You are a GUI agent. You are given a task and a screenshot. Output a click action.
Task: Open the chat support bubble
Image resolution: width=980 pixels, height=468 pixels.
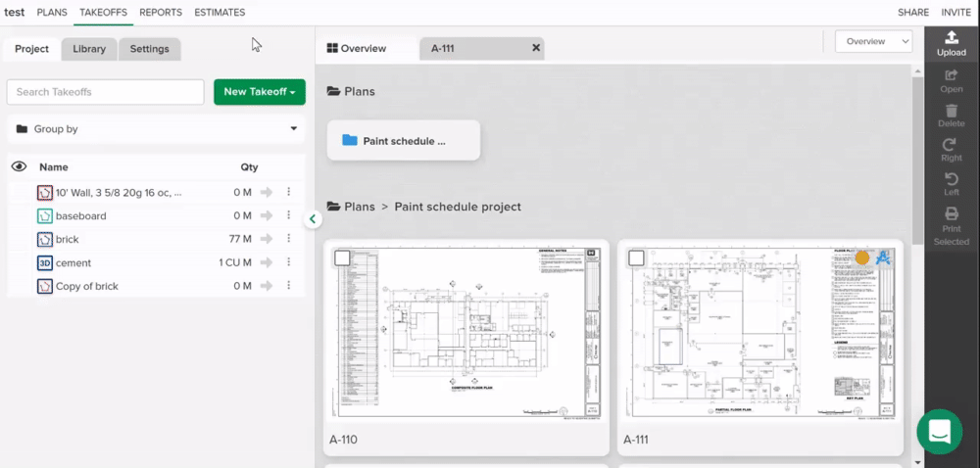point(940,431)
